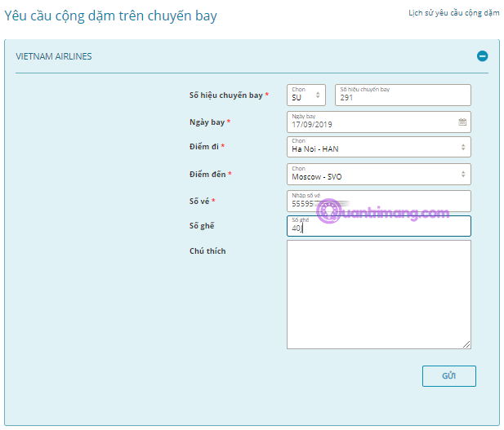Open the airline code dropdown showing SU

tap(306, 95)
